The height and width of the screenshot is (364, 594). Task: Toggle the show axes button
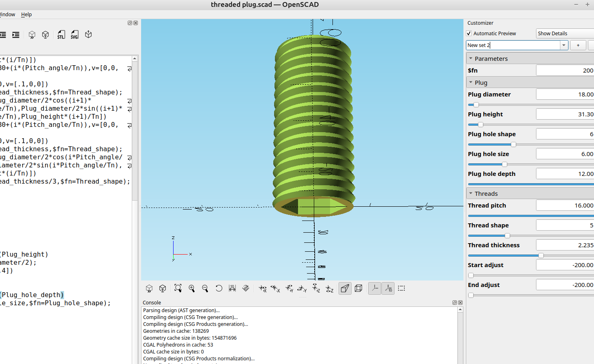tap(375, 288)
